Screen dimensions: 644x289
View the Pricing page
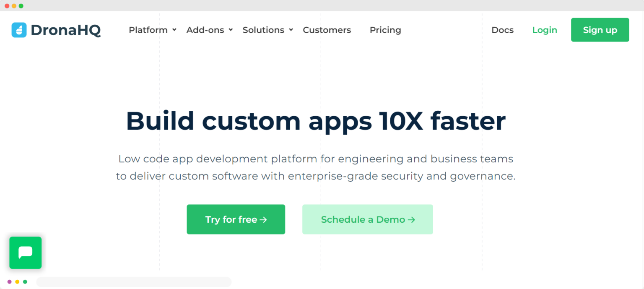click(385, 30)
